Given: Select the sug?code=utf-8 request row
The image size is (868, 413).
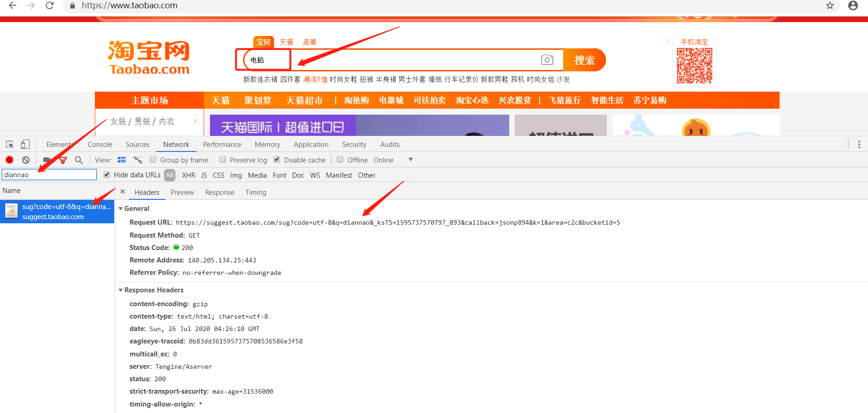Looking at the screenshot, I should tap(57, 212).
